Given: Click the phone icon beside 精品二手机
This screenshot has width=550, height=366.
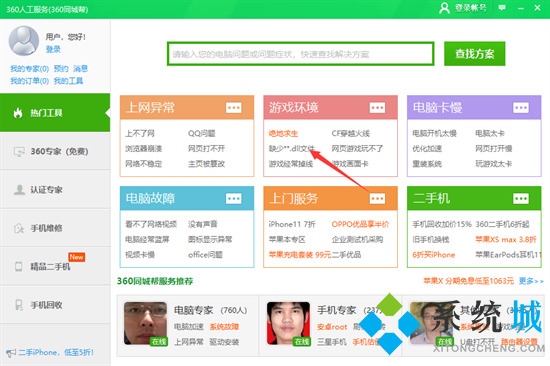Looking at the screenshot, I should coord(19,266).
